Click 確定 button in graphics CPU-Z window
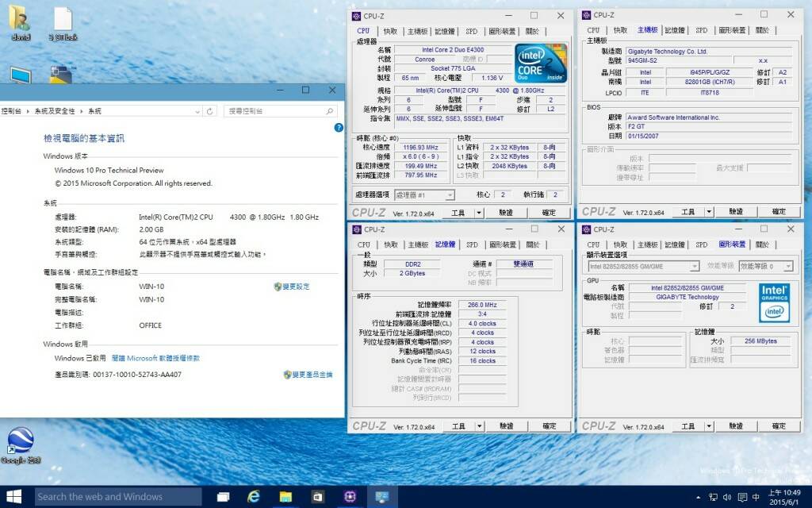This screenshot has height=508, width=812. click(779, 426)
